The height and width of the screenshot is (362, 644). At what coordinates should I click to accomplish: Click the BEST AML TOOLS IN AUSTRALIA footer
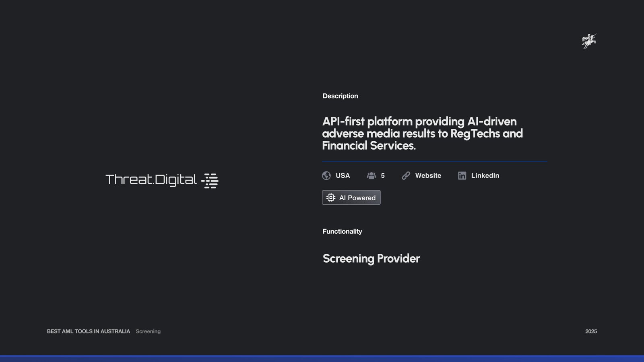tap(89, 331)
